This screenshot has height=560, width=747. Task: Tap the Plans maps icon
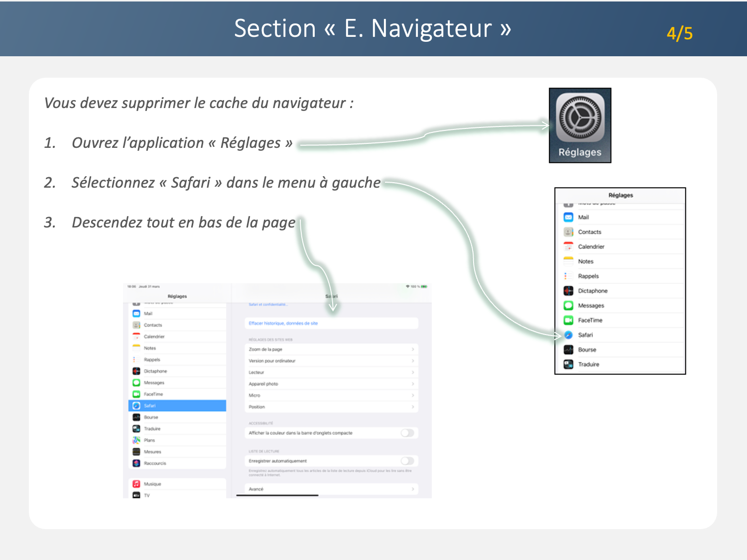136,440
